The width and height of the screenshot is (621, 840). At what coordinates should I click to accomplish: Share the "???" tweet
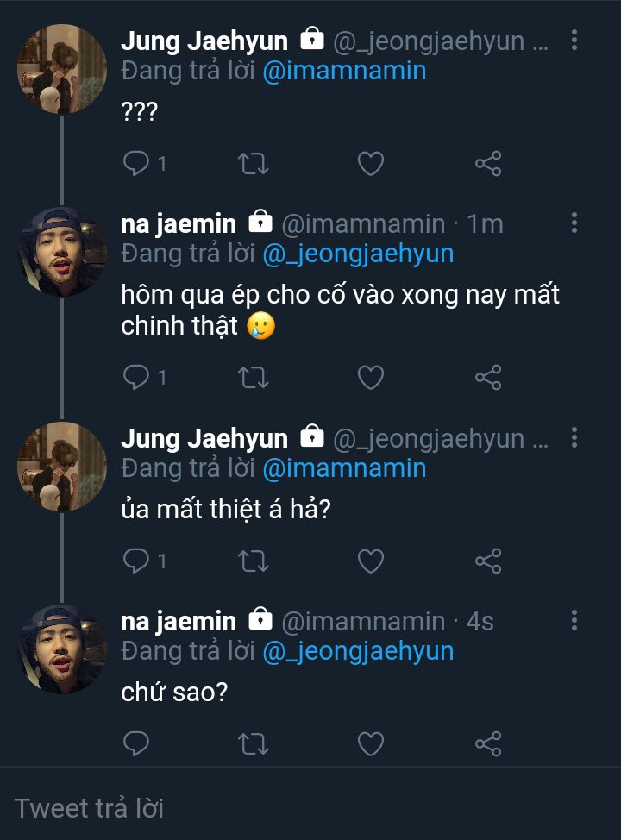tap(488, 163)
